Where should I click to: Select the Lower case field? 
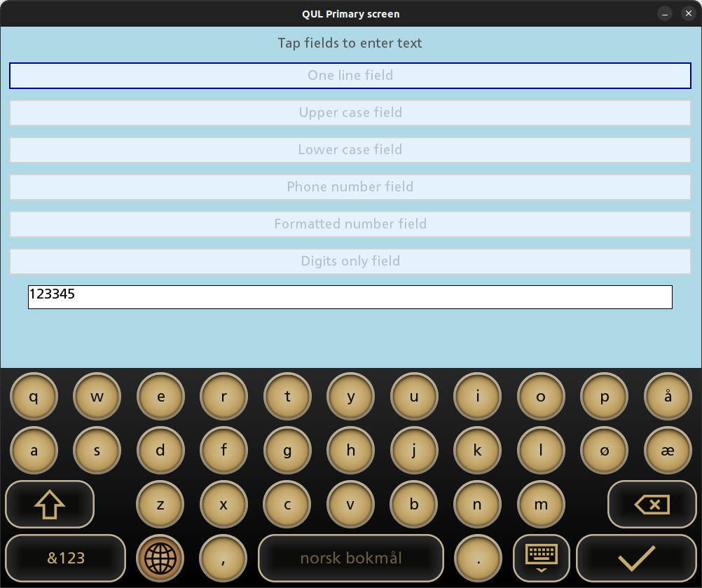click(x=350, y=150)
